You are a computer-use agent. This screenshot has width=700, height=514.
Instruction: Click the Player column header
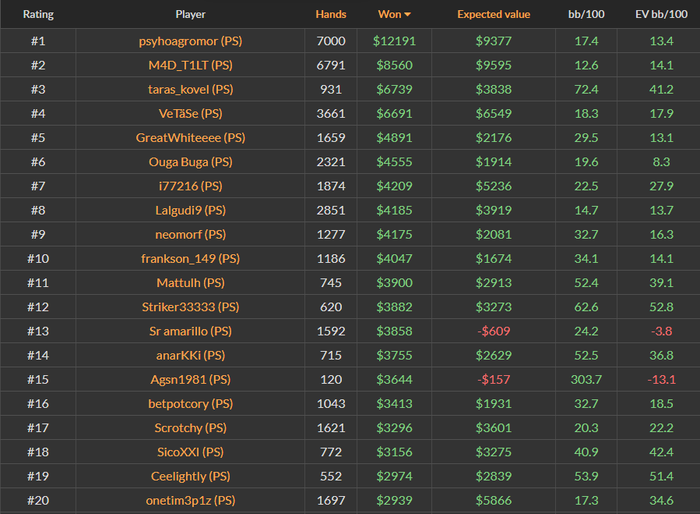[190, 15]
